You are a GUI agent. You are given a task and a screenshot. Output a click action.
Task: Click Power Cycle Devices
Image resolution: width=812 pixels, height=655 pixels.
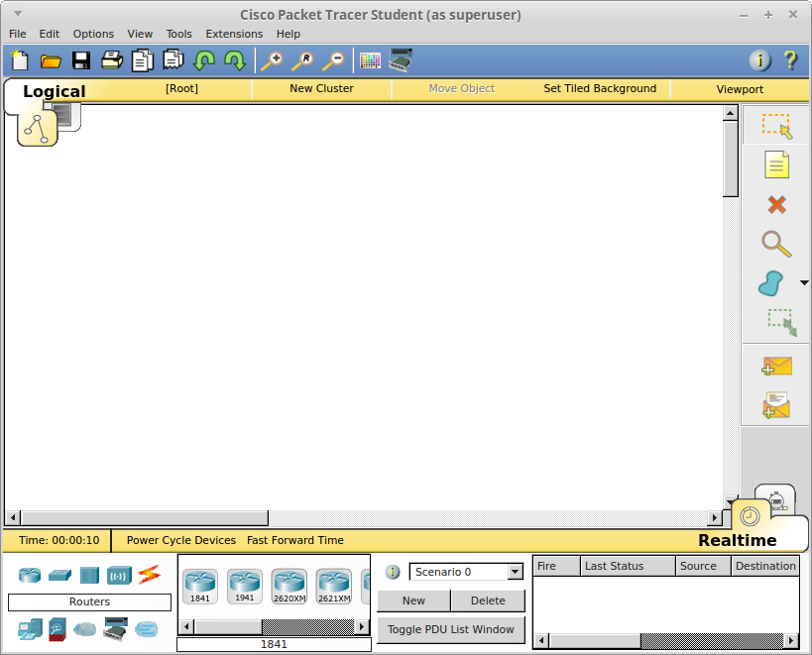tap(181, 540)
